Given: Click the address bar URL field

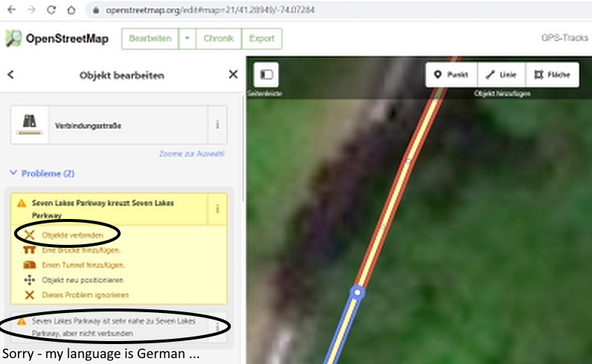Looking at the screenshot, I should (x=338, y=10).
